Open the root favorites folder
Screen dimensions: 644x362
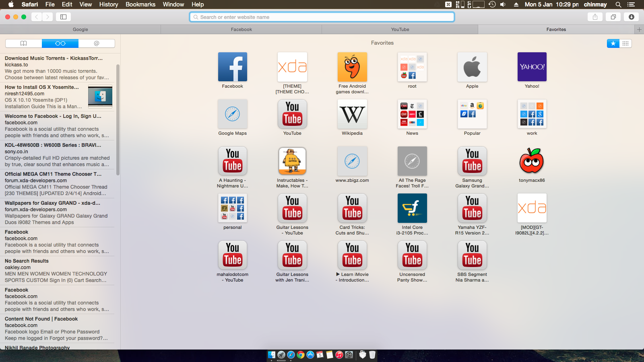[412, 67]
